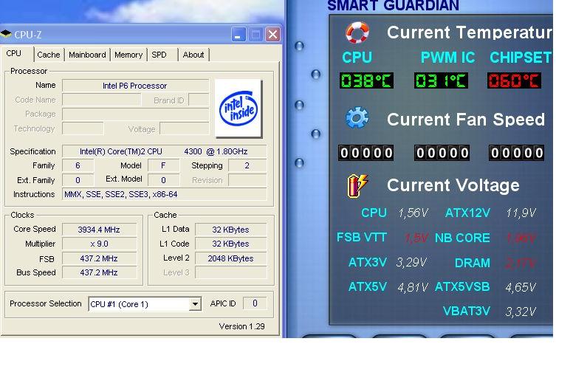The image size is (573, 392).
Task: Click the FSB VTT label in Smart Guardian
Action: (x=361, y=238)
